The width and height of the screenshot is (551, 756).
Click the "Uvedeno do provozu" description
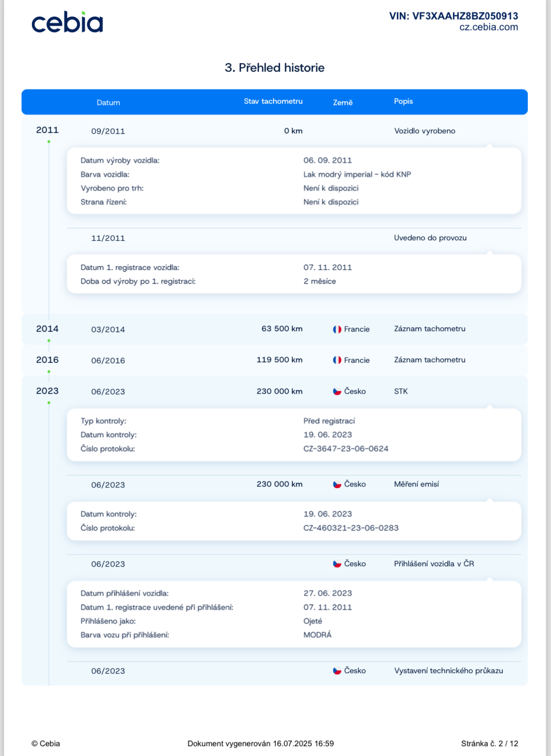point(430,238)
